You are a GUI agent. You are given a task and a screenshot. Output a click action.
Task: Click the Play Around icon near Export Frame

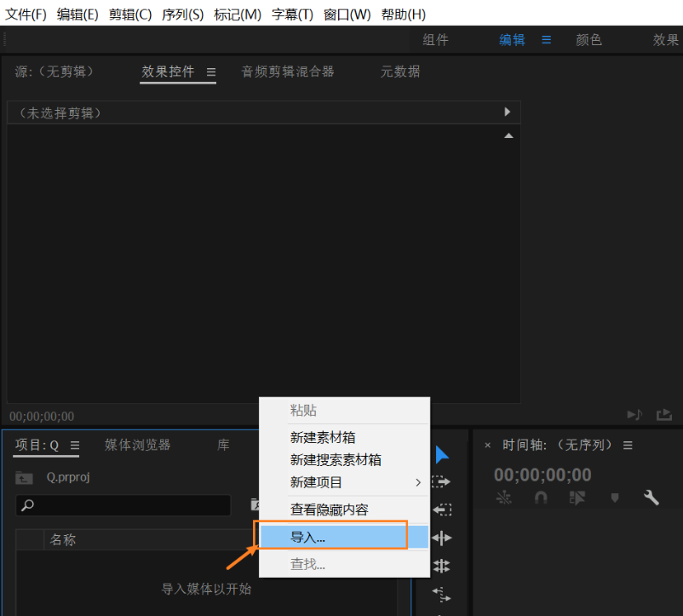click(x=634, y=414)
